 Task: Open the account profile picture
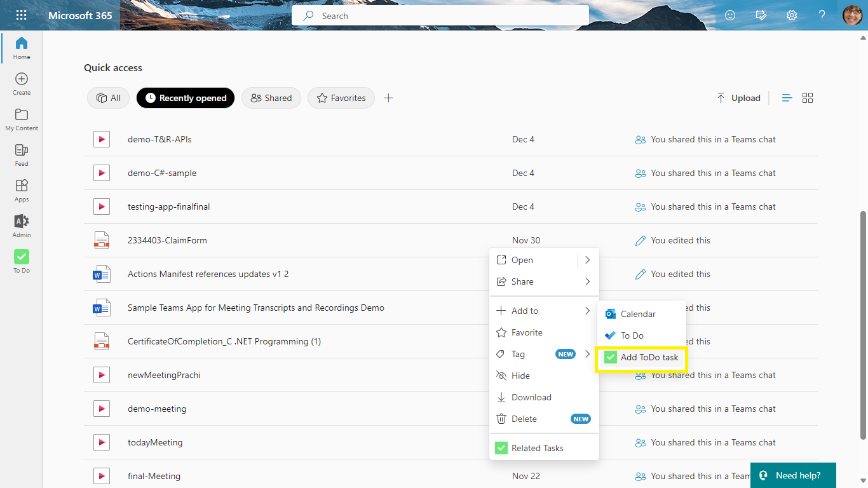pyautogui.click(x=852, y=15)
